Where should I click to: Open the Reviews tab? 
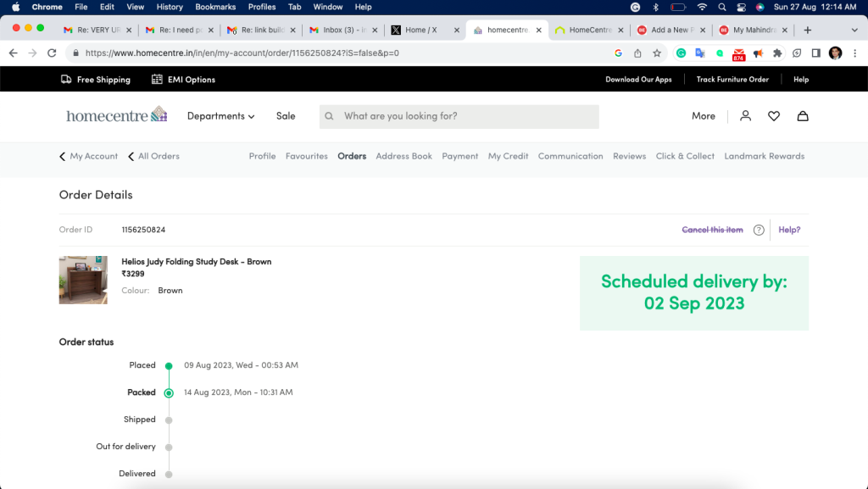(x=630, y=156)
